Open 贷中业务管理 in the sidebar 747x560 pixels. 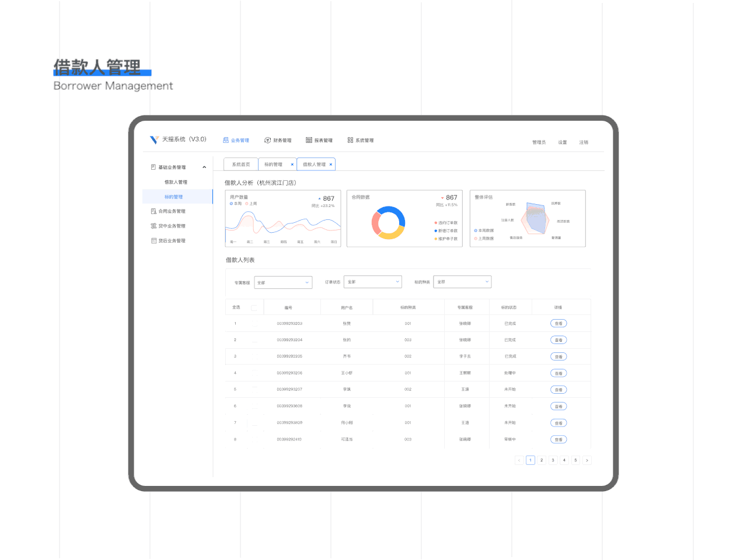[168, 226]
